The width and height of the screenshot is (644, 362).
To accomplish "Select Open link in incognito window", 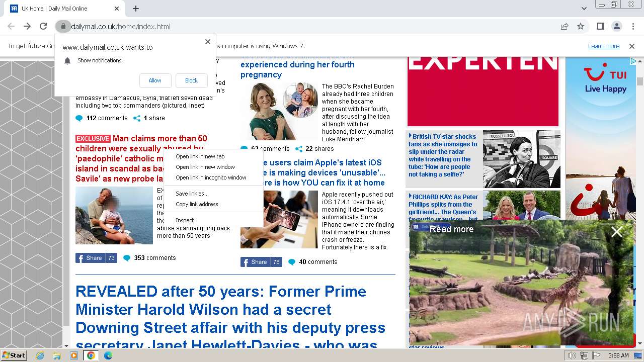I will point(213,177).
